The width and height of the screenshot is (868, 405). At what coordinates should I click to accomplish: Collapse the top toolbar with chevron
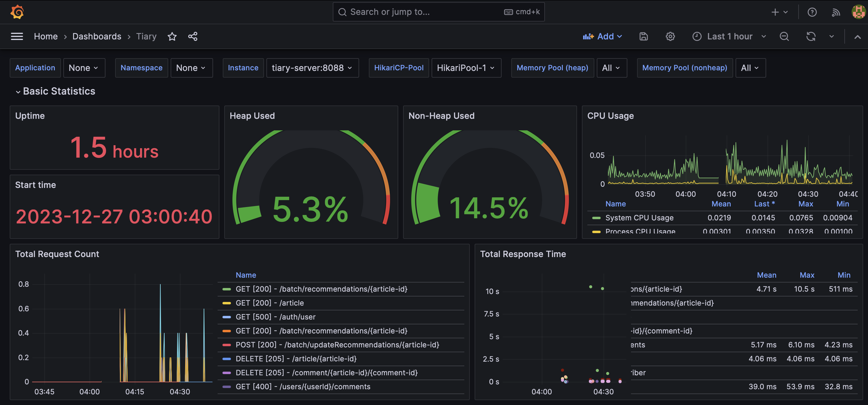coord(858,37)
